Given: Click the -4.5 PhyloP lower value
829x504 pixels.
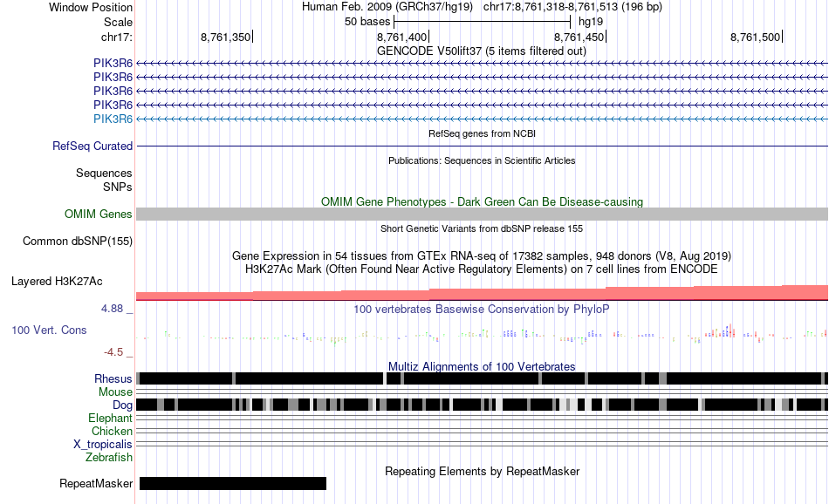Looking at the screenshot, I should point(113,352).
